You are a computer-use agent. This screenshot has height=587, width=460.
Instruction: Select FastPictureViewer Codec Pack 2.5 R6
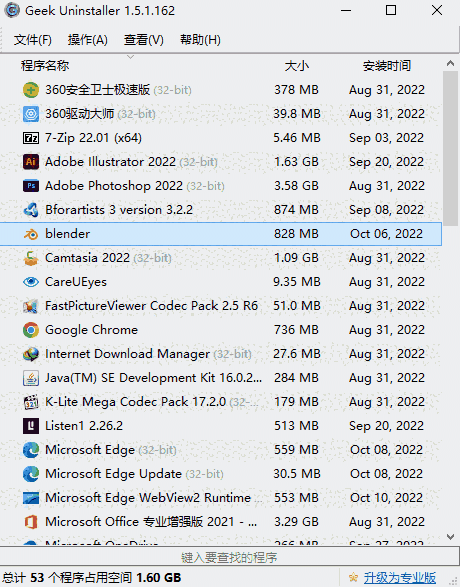(x=151, y=305)
